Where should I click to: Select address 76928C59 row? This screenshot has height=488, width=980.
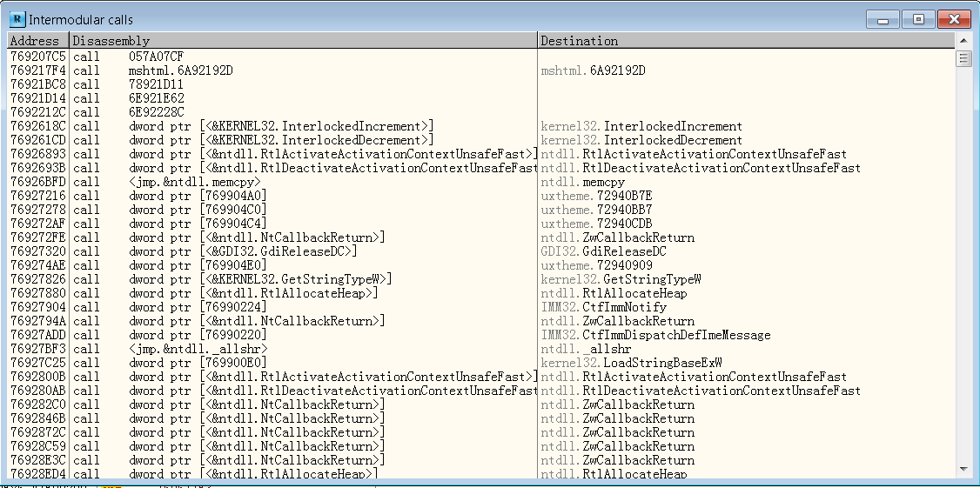(x=481, y=446)
